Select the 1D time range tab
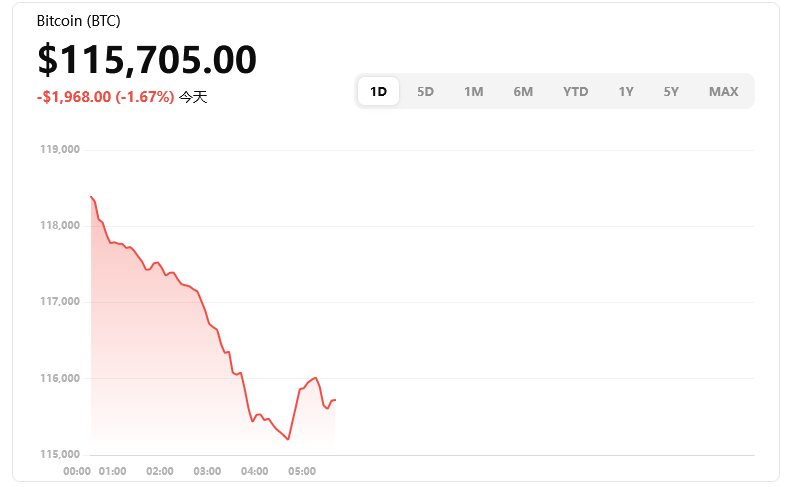Viewport: 797px width, 487px height. [378, 91]
